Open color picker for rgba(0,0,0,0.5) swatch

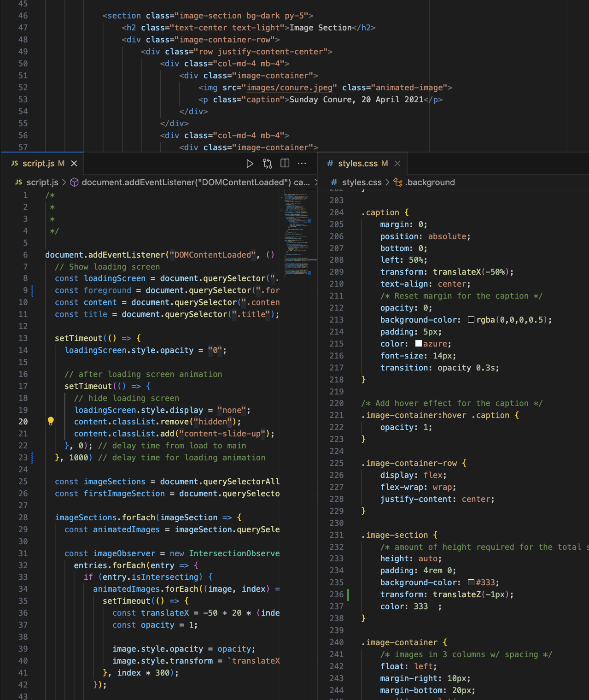coord(471,320)
